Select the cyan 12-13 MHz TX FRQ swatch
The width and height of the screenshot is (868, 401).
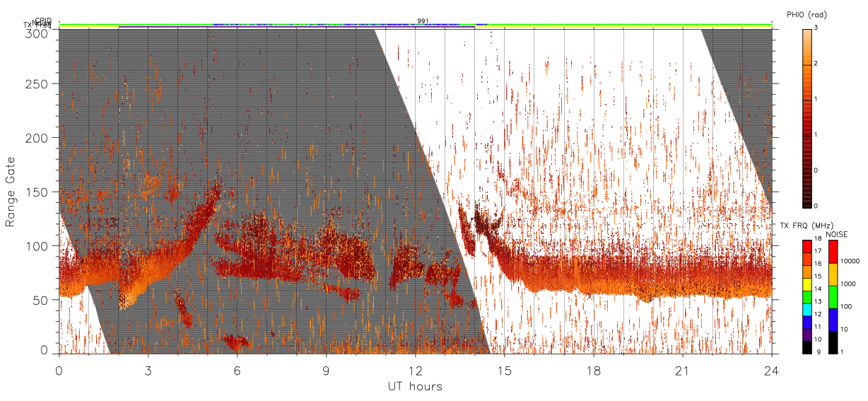(x=807, y=308)
